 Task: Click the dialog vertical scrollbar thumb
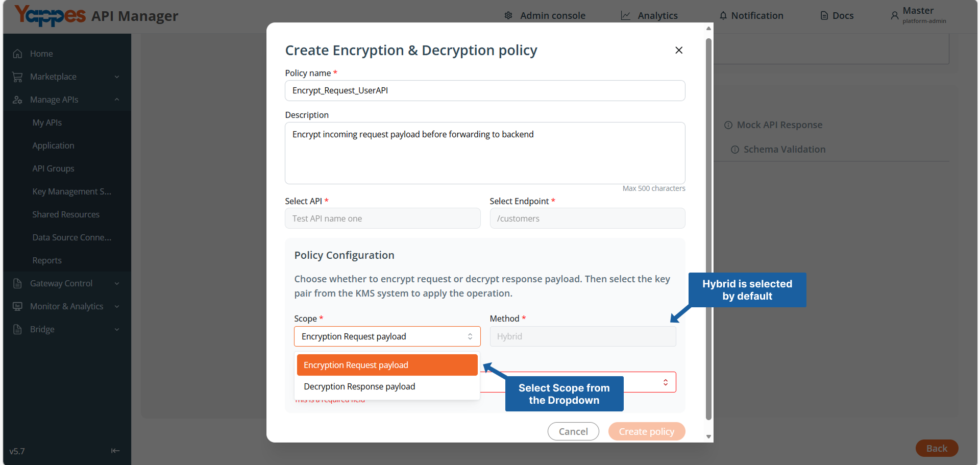(x=708, y=229)
